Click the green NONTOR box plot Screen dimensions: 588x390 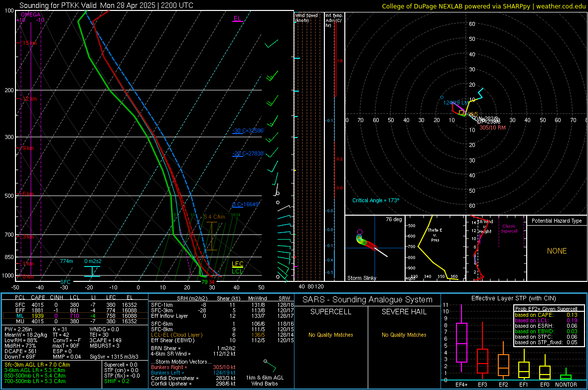(566, 375)
